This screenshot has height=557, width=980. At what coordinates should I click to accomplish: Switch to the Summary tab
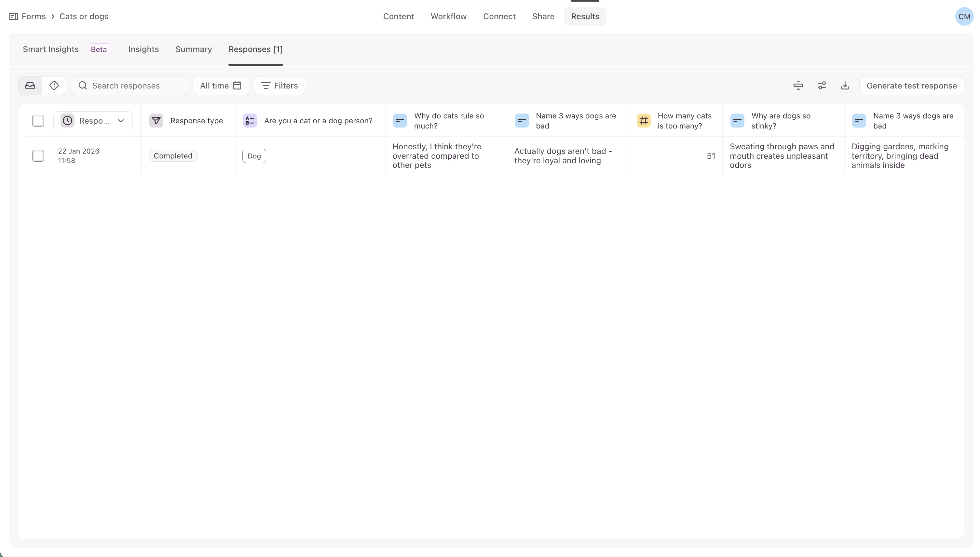(x=194, y=49)
